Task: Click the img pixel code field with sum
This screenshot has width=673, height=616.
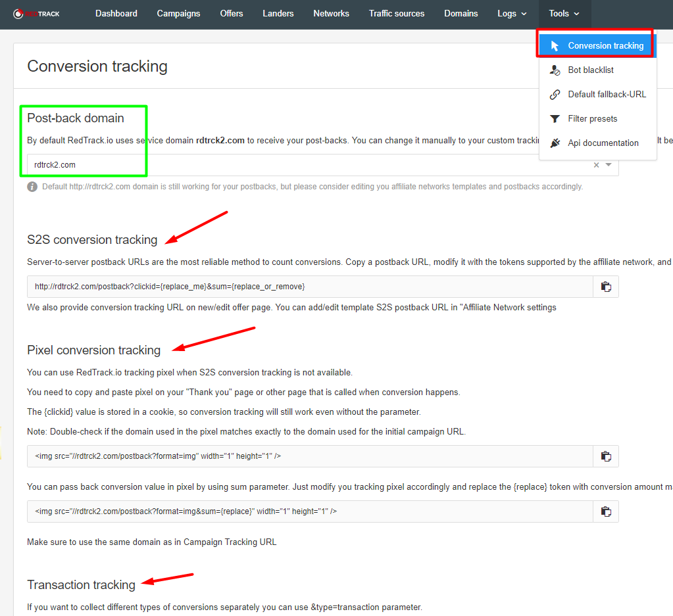Action: pyautogui.click(x=309, y=511)
